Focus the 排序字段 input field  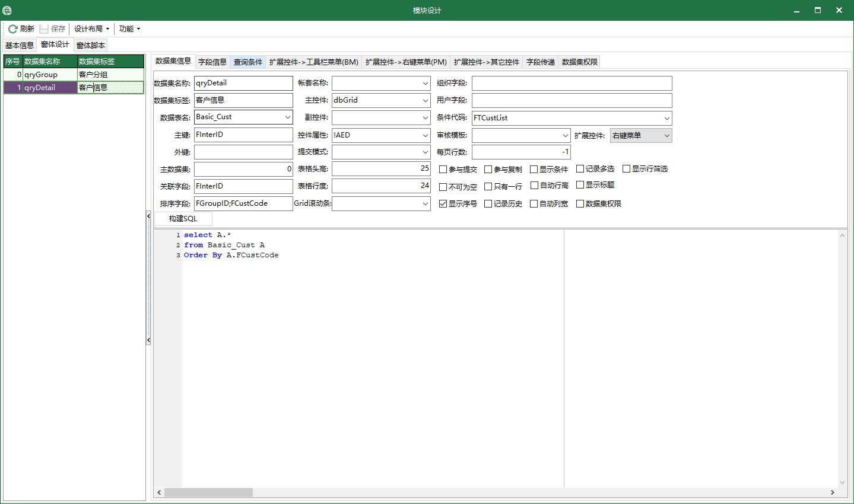click(x=243, y=203)
